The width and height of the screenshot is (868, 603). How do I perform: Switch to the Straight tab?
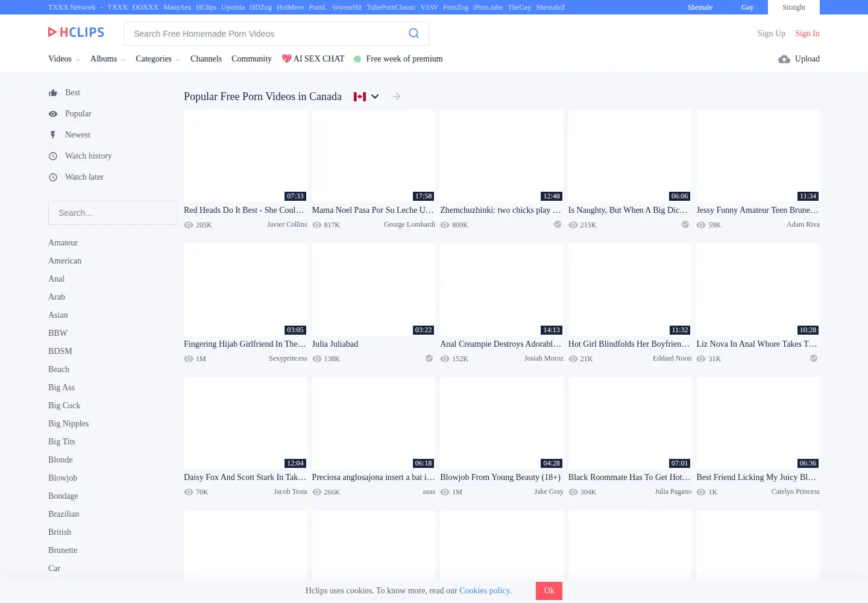(x=794, y=7)
